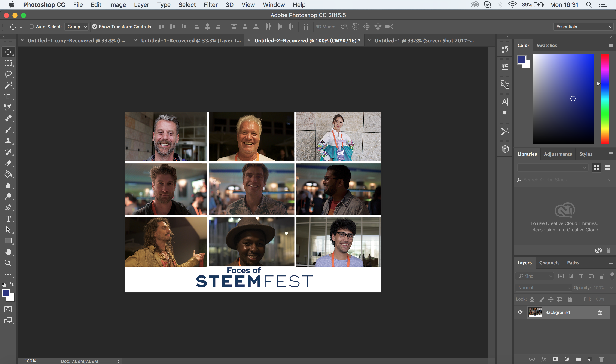616x364 pixels.
Task: Switch to the Swatches tab
Action: [x=547, y=45]
